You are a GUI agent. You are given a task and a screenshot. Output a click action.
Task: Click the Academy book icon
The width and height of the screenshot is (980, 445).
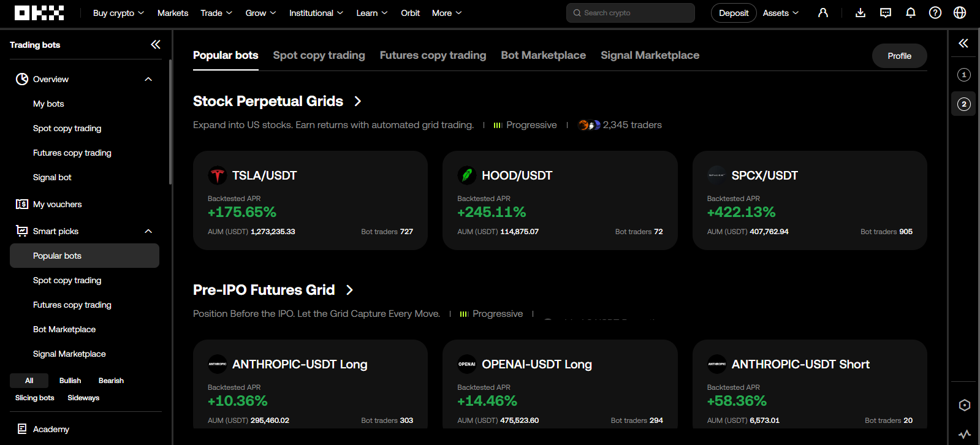22,429
